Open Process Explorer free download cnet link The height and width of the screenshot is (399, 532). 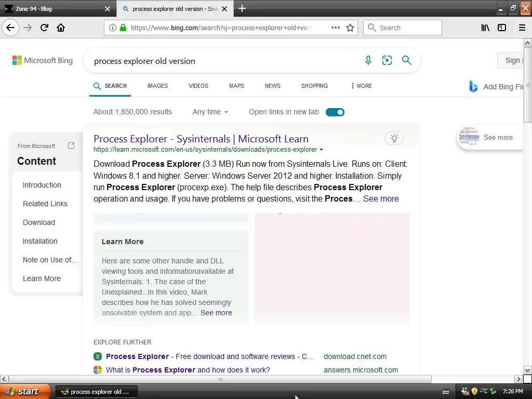(x=210, y=356)
